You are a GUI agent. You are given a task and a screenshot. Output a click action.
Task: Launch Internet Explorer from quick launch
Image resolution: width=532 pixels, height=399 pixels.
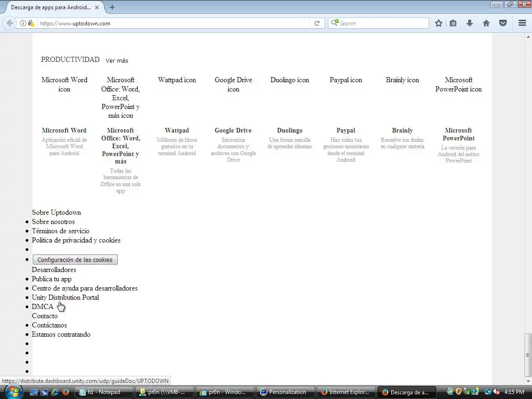pyautogui.click(x=54, y=392)
